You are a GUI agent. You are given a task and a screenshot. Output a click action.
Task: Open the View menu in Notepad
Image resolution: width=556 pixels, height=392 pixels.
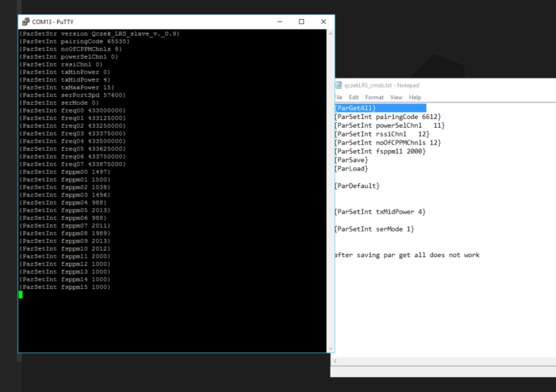pos(396,97)
